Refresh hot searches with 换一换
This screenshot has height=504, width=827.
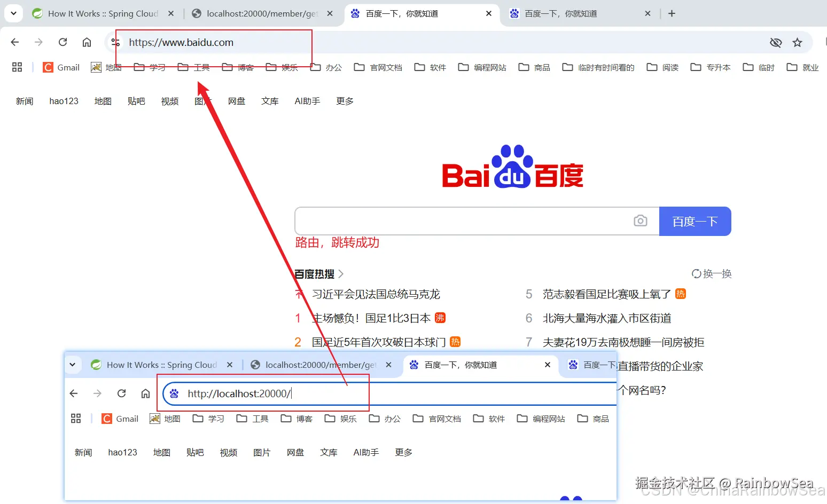(x=712, y=274)
